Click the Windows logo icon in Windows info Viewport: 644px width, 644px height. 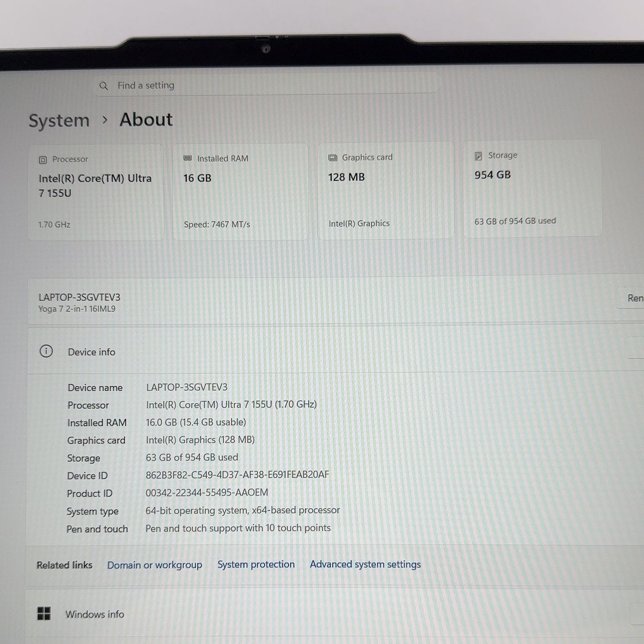point(44,614)
